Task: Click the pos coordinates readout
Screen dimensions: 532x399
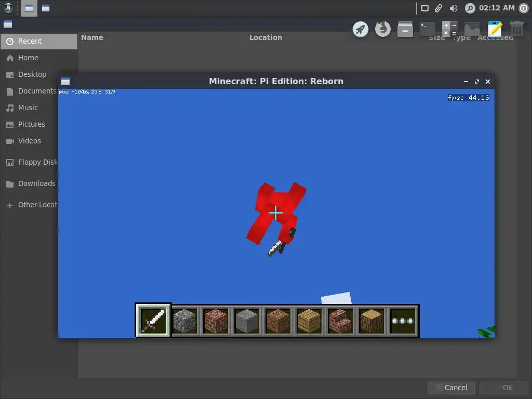Action: click(x=87, y=91)
